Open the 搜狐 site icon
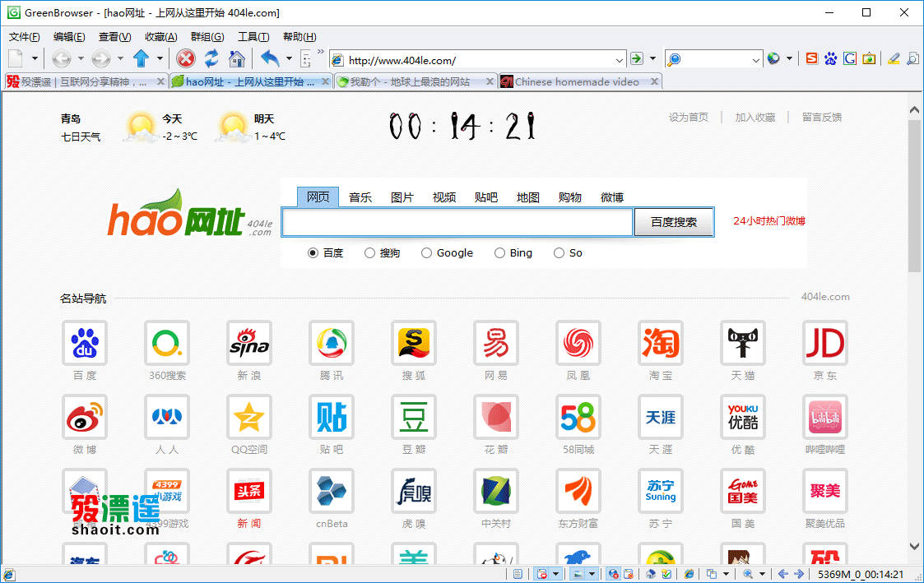Image resolution: width=924 pixels, height=583 pixels. (414, 343)
